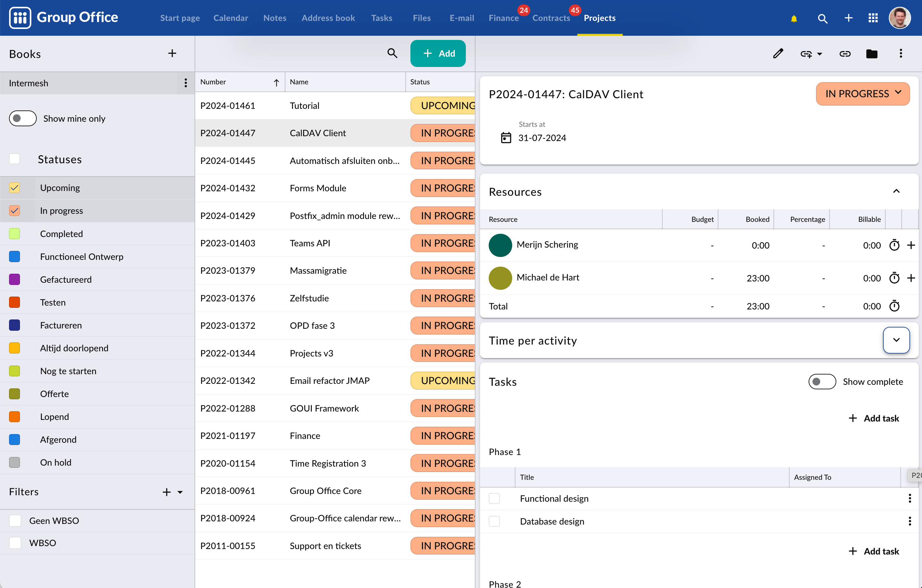Click the project list search icon
Screen dimensions: 922x588
coord(392,53)
